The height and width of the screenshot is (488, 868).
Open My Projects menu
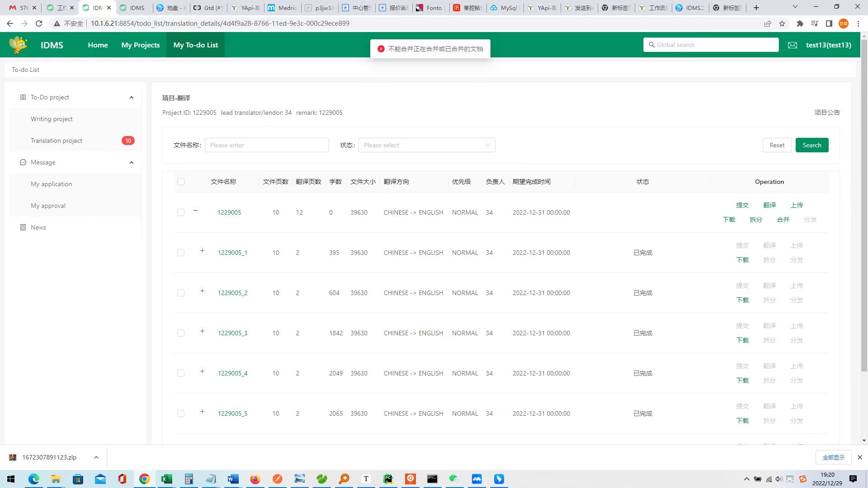tap(141, 45)
